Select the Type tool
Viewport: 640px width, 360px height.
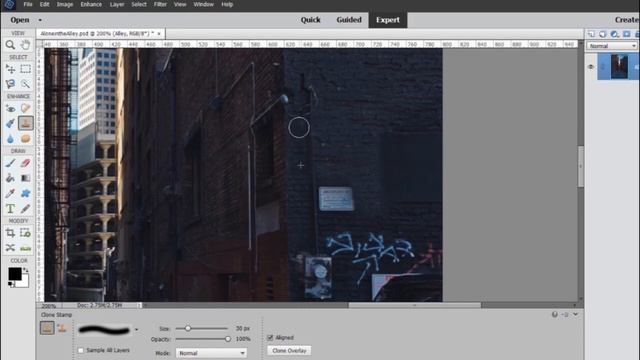10,209
